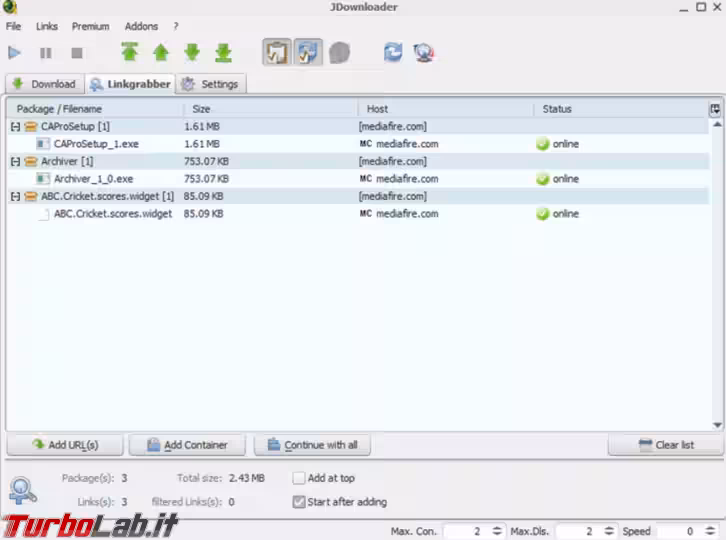This screenshot has width=726, height=540.
Task: Open the Addons menu
Action: tap(141, 26)
